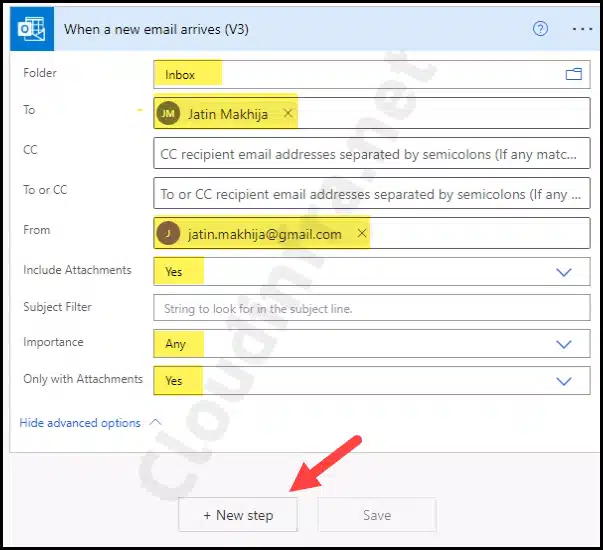Click the Jatin Makhija recipient name
Viewport: 603px width, 550px height.
[228, 114]
